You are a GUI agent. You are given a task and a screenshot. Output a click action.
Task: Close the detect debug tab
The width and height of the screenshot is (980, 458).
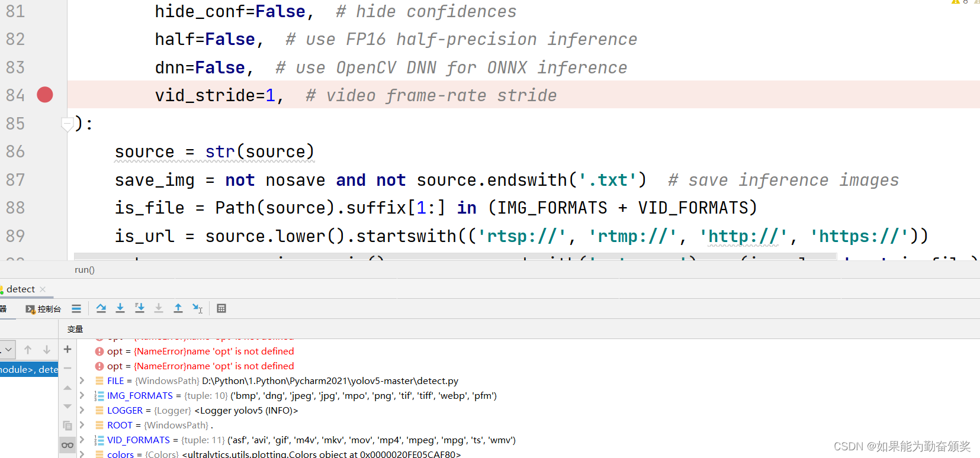click(x=43, y=289)
